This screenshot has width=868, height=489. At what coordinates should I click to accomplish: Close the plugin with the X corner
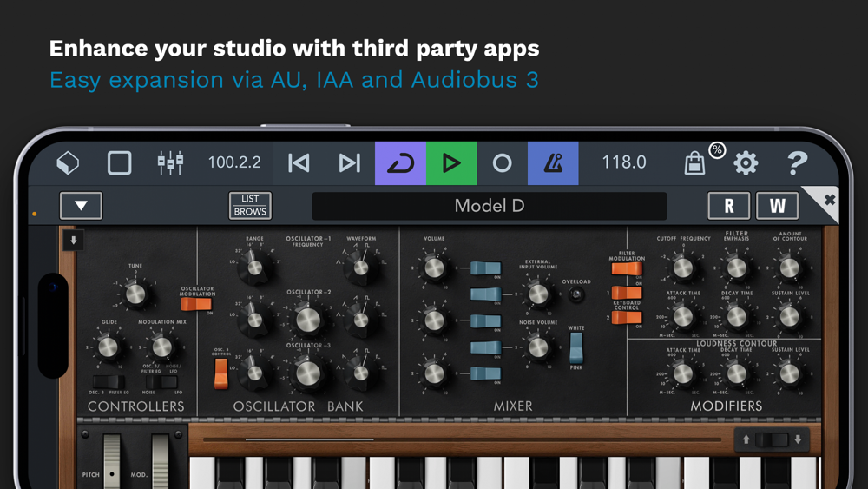pos(829,200)
